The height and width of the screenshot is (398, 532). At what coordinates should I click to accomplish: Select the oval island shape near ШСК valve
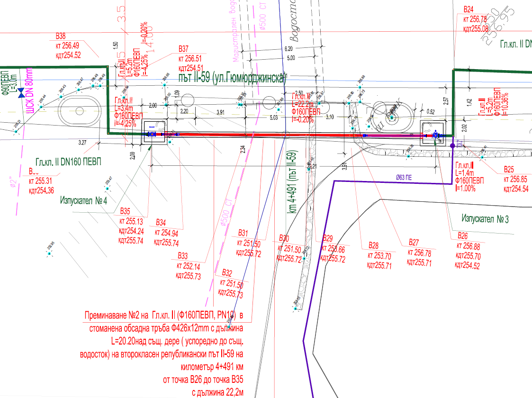tap(80, 111)
